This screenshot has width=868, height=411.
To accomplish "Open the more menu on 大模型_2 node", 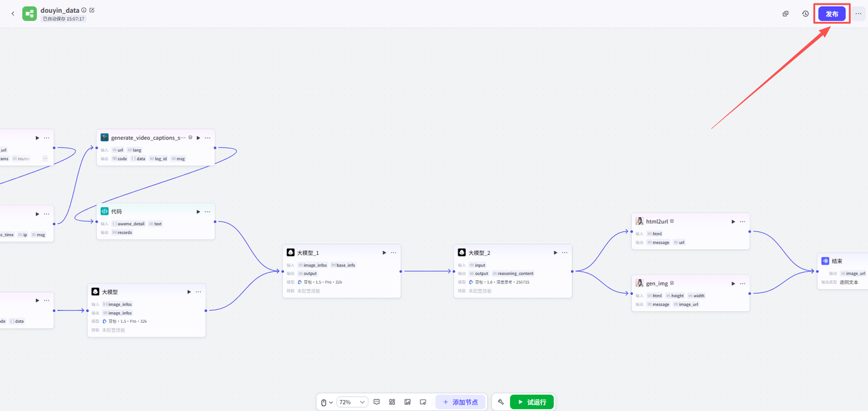I will 565,252.
